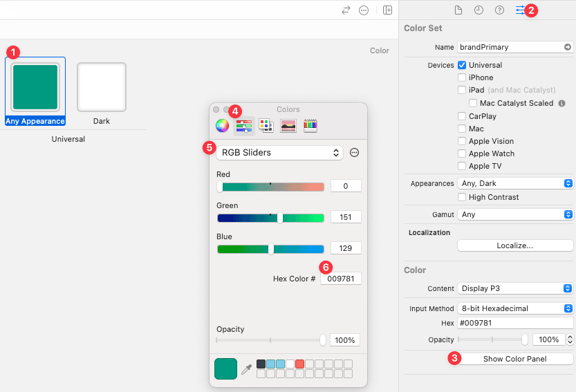Click the inspector Hex field #009781
The width and height of the screenshot is (576, 392).
point(515,323)
